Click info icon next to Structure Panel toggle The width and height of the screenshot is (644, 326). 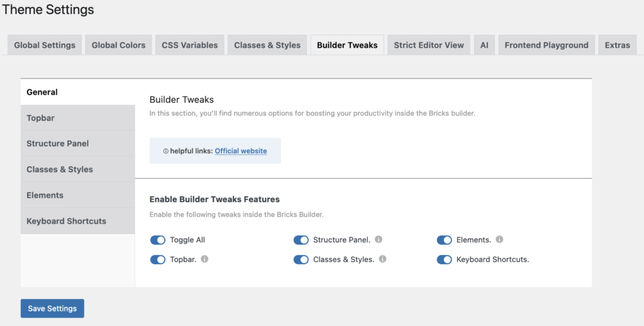pos(379,240)
